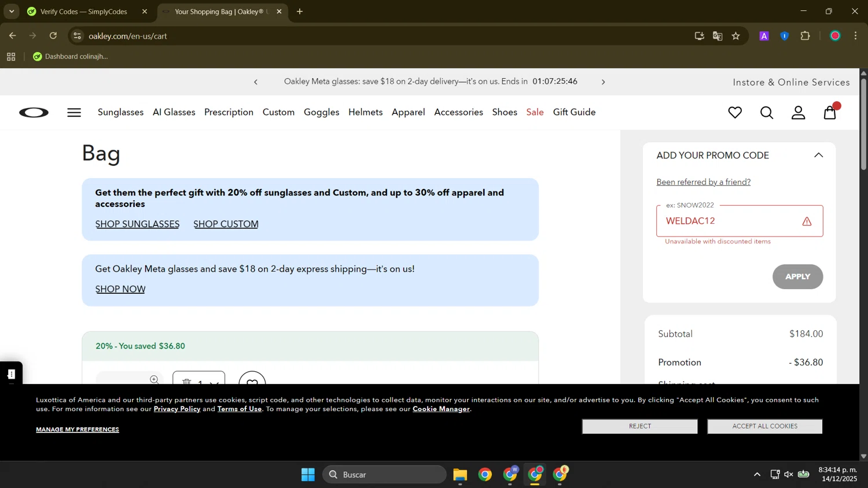Click REJECT cookies button
868x488 pixels.
pos(639,426)
